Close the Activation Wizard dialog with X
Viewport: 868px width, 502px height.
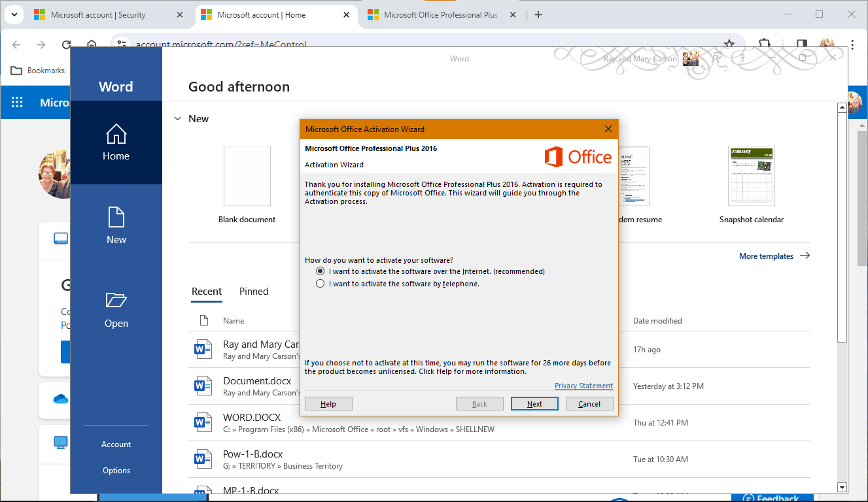tap(608, 129)
